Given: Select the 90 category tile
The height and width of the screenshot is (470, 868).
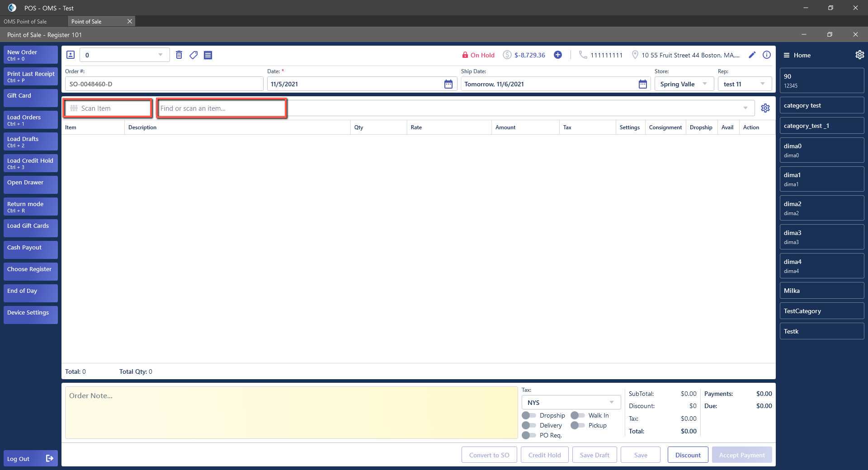Looking at the screenshot, I should click(x=822, y=80).
